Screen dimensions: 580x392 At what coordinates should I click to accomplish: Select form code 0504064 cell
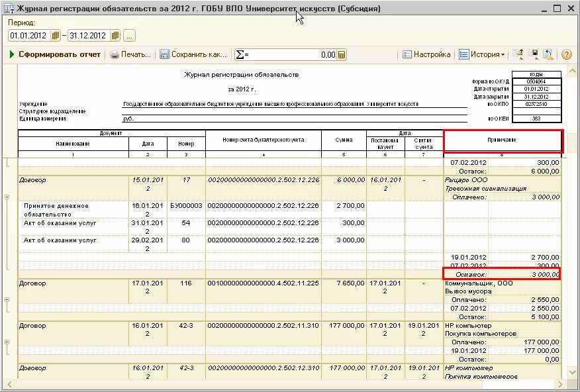537,81
